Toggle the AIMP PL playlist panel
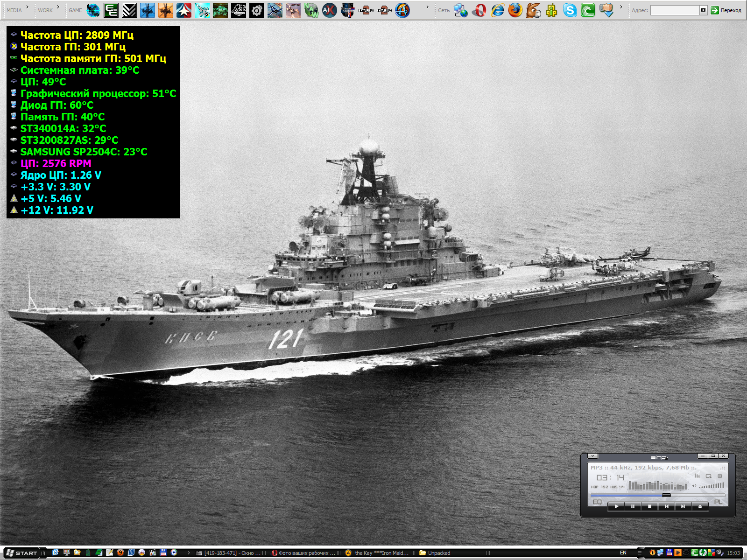Screen dimensions: 747x560 tap(718, 502)
